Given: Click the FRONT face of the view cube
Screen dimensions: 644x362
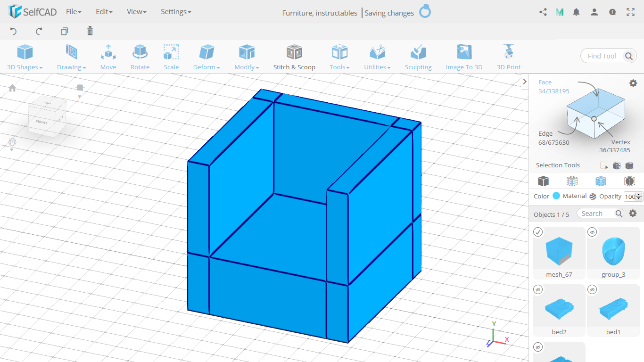Looking at the screenshot, I should [x=41, y=122].
